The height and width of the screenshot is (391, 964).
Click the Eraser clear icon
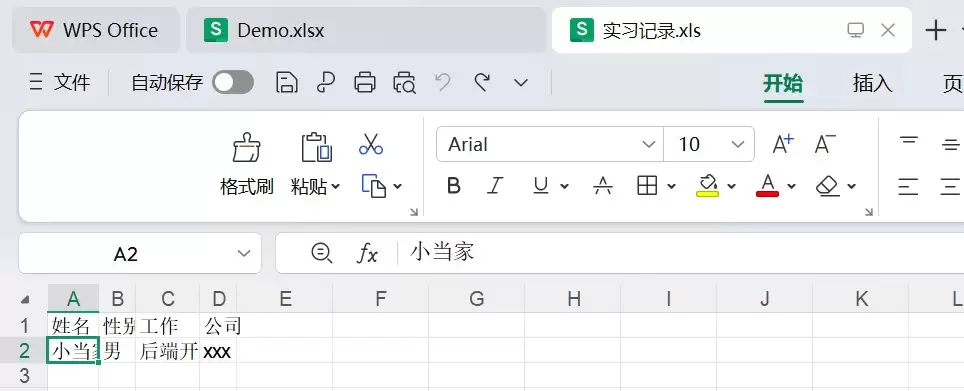(x=828, y=186)
